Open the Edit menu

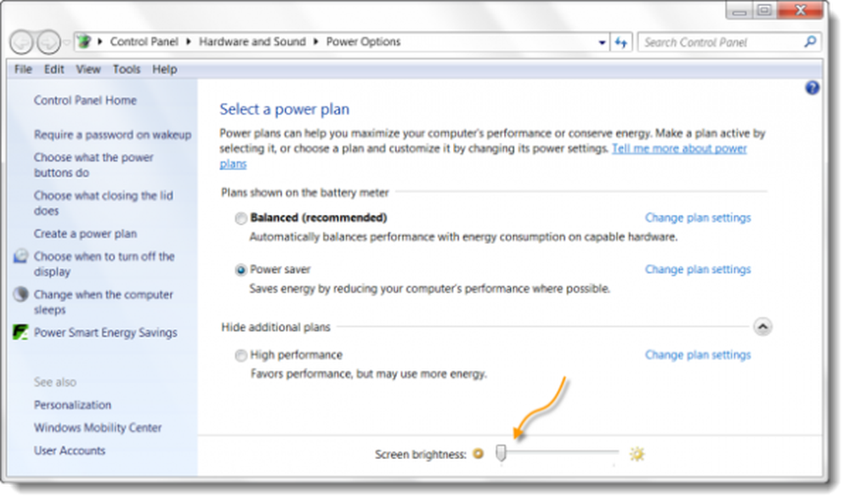pyautogui.click(x=54, y=70)
